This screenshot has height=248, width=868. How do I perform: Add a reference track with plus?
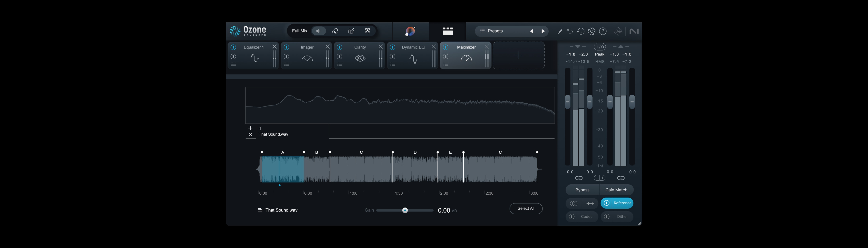(x=250, y=128)
